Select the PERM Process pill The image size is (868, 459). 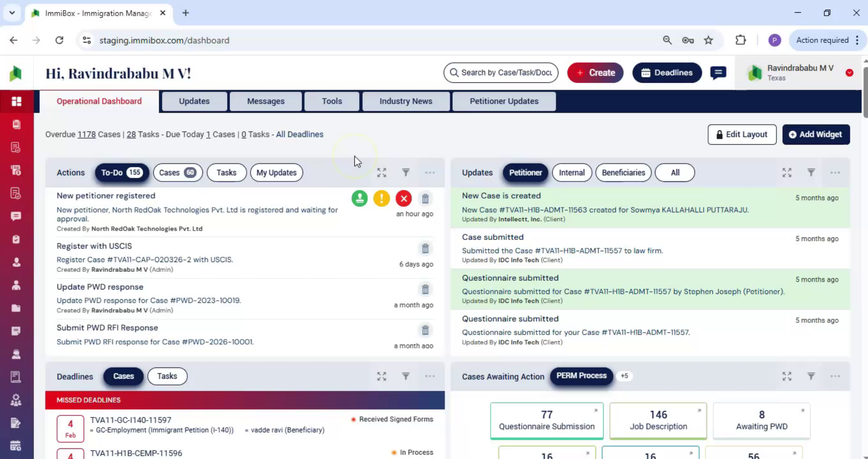click(x=581, y=376)
